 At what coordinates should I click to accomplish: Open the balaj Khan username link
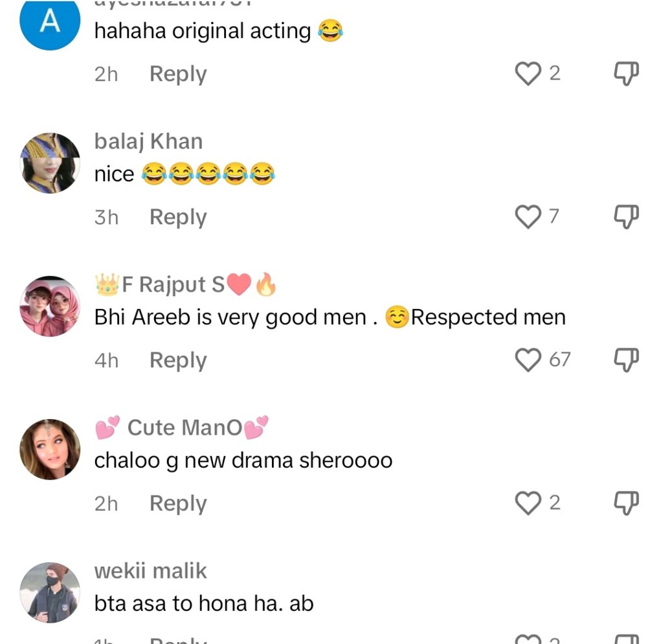click(x=148, y=141)
